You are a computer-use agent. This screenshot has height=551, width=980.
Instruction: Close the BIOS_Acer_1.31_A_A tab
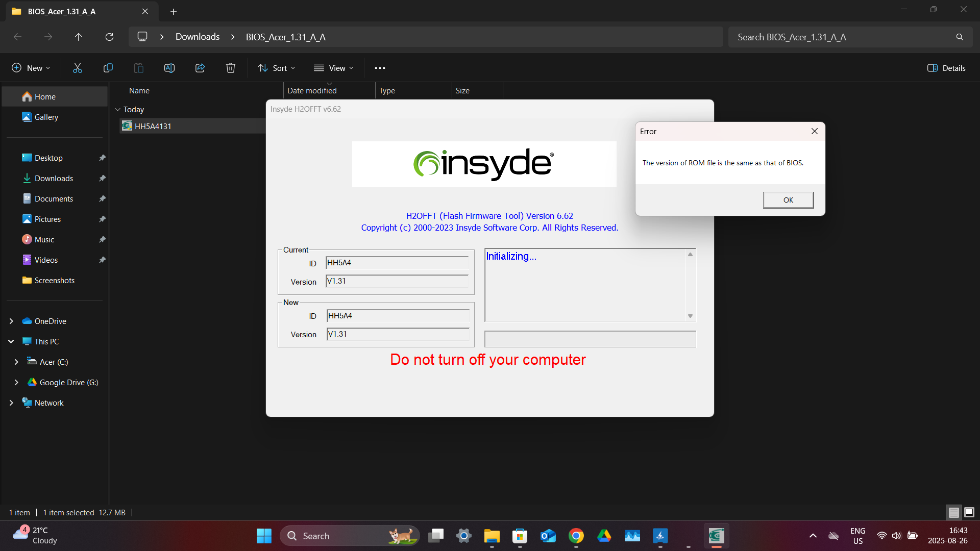pyautogui.click(x=145, y=11)
